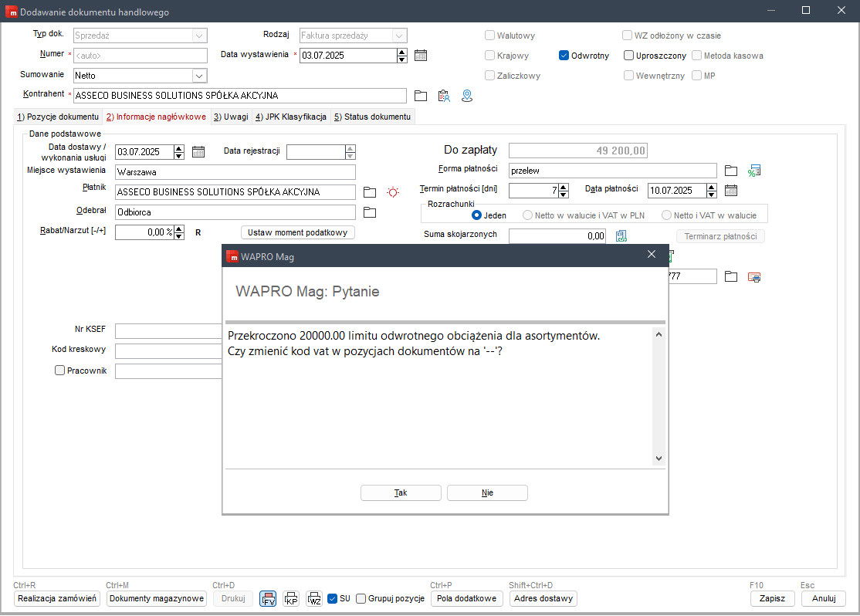The width and height of the screenshot is (860, 616).
Task: Check the Grupuj pozycje option
Action: (x=361, y=598)
